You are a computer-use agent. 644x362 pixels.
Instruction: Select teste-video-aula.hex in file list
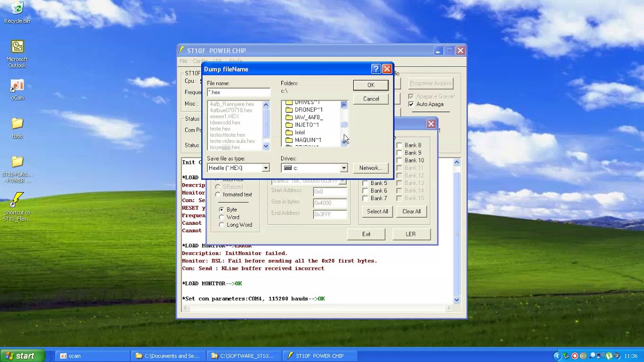[232, 141]
